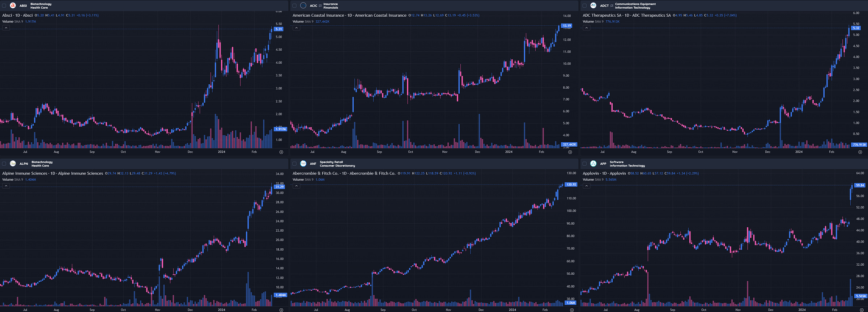Click the American Coastal Insurance logo
Screen dimensions: 868x312
point(303,5)
